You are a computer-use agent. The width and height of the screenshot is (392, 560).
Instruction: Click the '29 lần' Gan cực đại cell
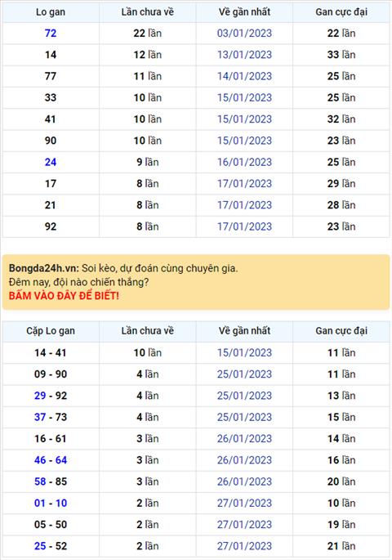click(341, 184)
